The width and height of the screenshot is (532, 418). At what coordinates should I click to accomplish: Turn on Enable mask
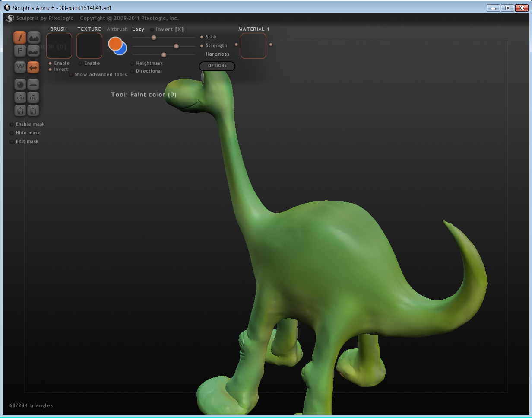point(12,124)
